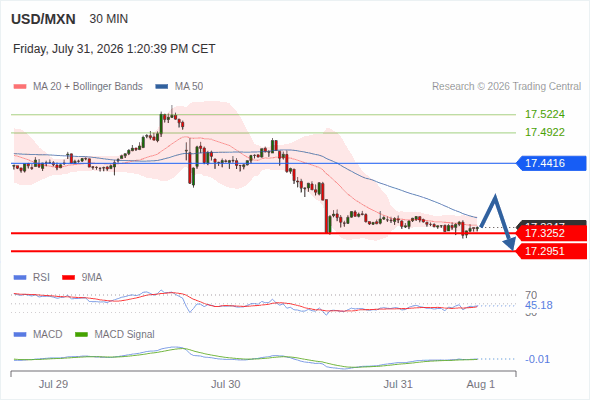Click the RSI value 45.18 label
Image resolution: width=590 pixels, height=400 pixels.
click(539, 305)
